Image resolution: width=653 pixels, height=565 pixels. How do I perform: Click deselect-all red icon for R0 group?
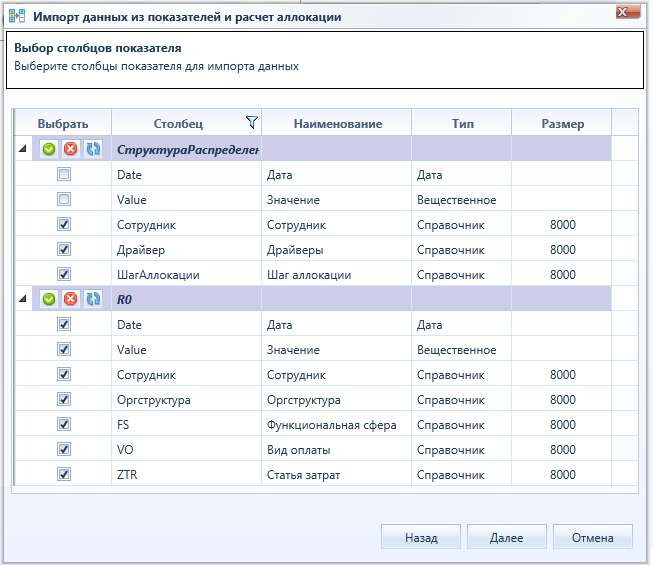click(71, 299)
